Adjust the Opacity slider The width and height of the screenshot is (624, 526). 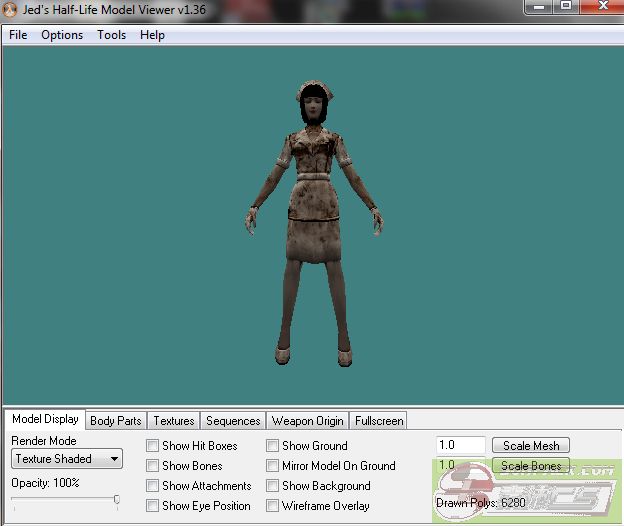tap(116, 499)
